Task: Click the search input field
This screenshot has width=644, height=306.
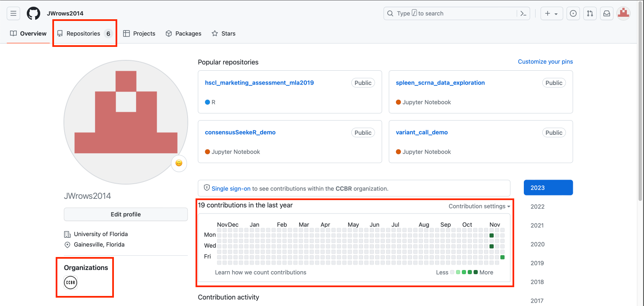Action: pyautogui.click(x=450, y=13)
